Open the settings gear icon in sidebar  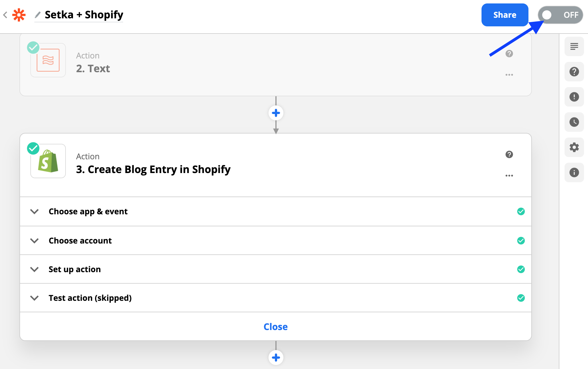click(x=574, y=147)
